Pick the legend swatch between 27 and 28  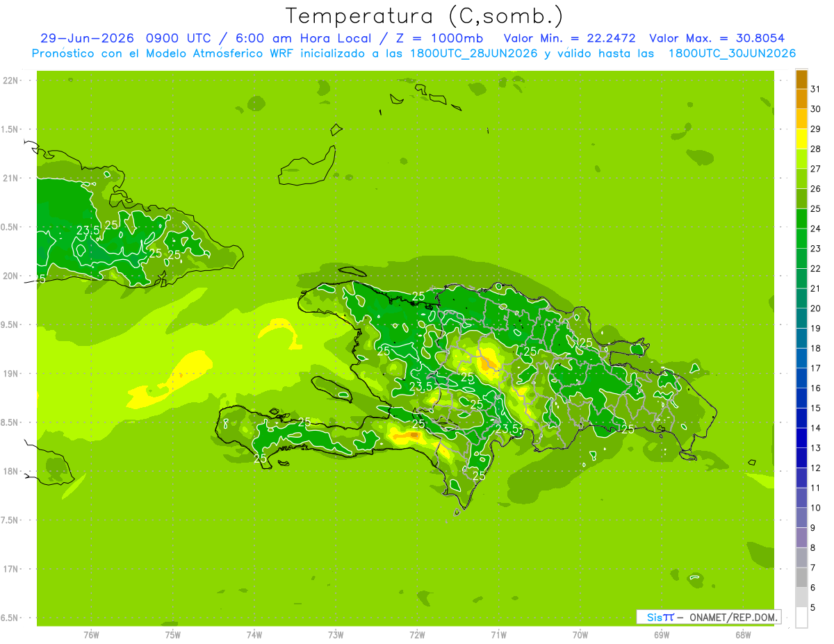coord(801,158)
